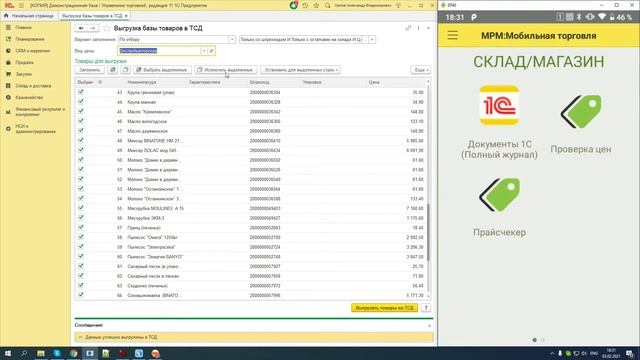Open Продажи section in sidebar
The width and height of the screenshot is (640, 360).
point(24,62)
